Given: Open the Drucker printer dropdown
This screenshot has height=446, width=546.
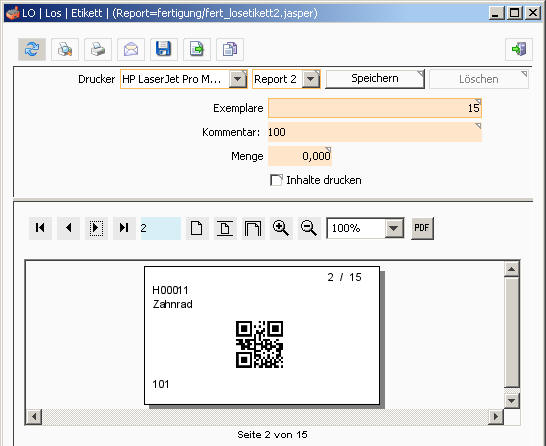Looking at the screenshot, I should [238, 79].
